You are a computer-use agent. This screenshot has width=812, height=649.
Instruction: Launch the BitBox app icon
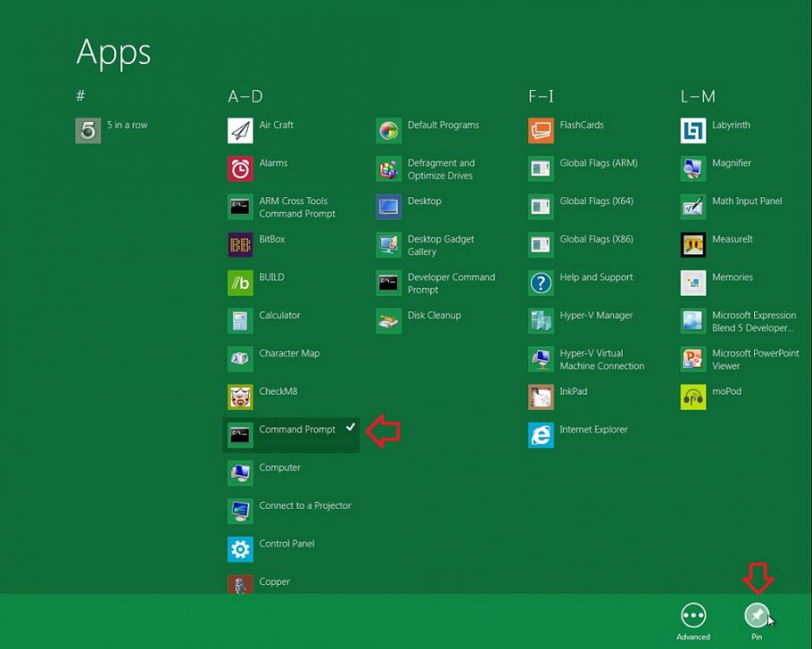240,245
